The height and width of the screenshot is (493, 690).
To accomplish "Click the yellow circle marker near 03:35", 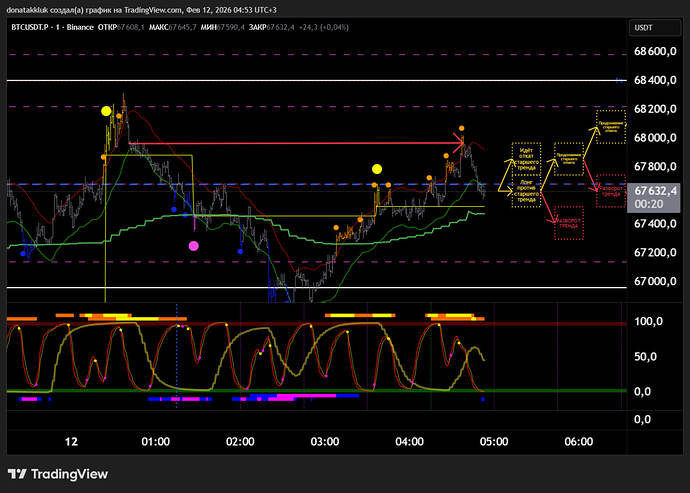I will coord(377,169).
